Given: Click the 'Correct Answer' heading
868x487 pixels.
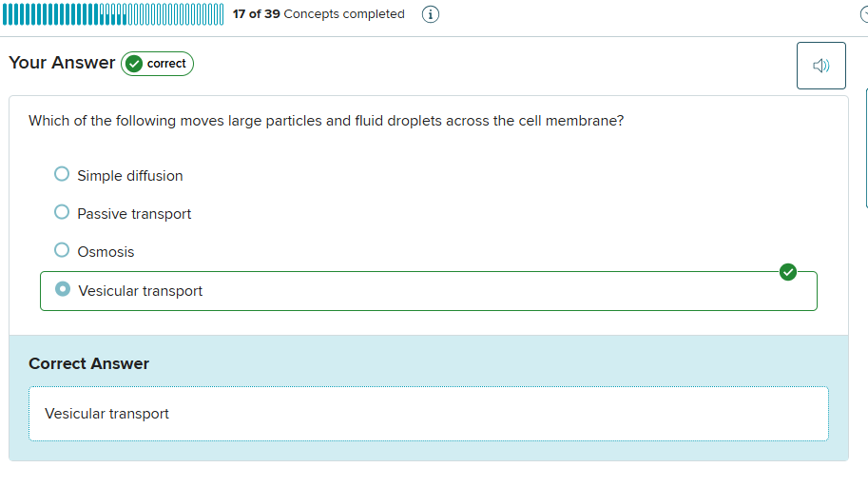Looking at the screenshot, I should tap(88, 363).
